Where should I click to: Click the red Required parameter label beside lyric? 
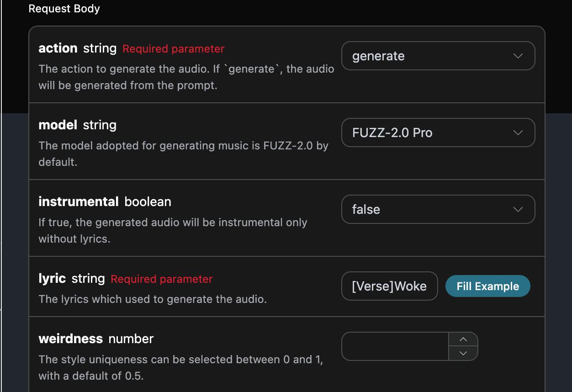(x=162, y=279)
